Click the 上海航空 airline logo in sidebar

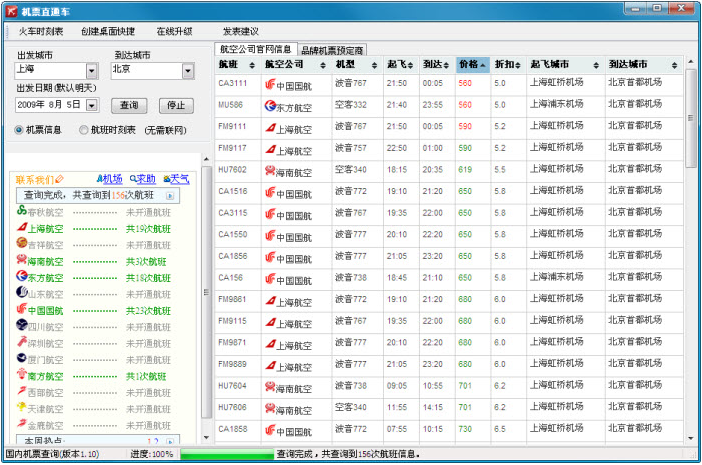point(22,229)
